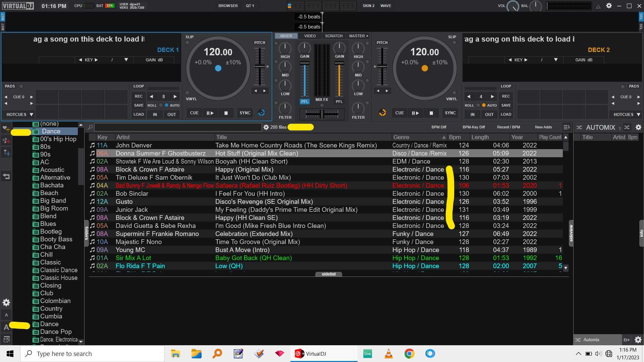
Task: Adjust the crossfader slider
Action: [x=322, y=114]
